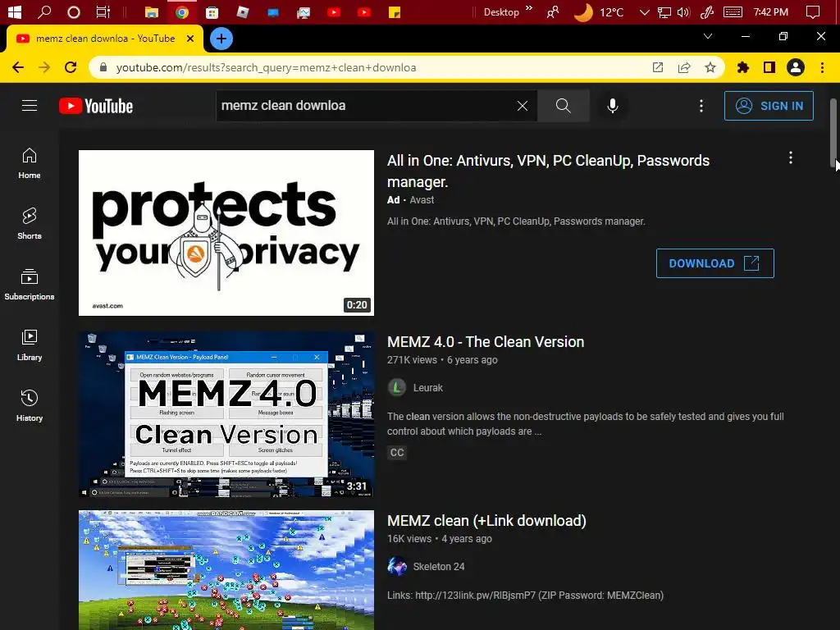Open Library in sidebar
This screenshot has height=630, width=840.
point(30,345)
